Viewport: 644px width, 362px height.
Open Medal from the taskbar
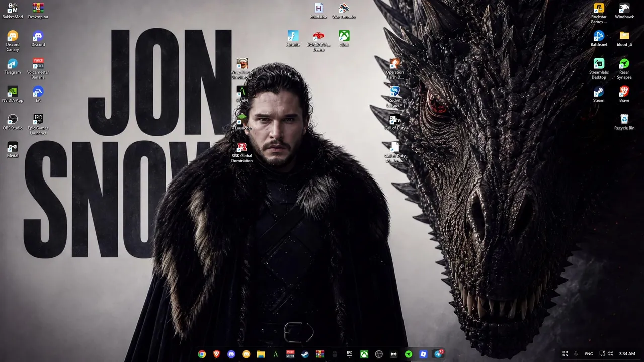(393, 354)
